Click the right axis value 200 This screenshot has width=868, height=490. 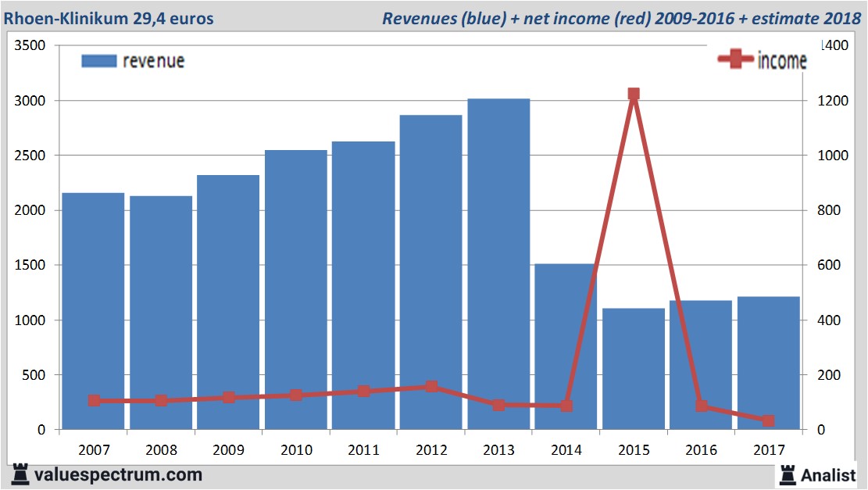[829, 375]
